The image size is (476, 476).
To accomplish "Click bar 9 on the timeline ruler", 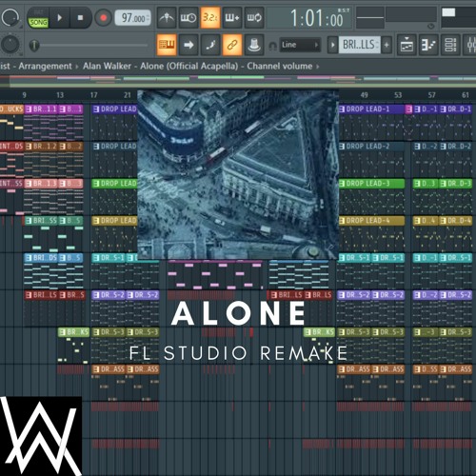I will tap(25, 95).
